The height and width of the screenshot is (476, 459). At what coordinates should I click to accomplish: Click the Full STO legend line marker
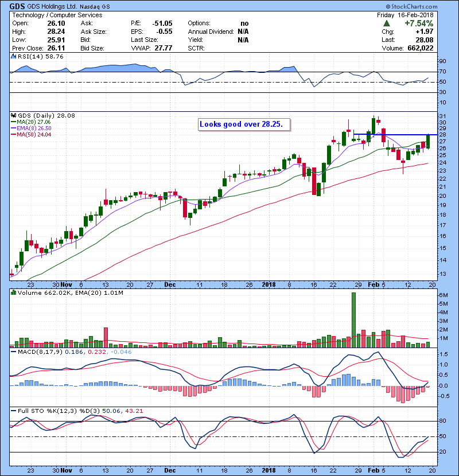coord(13,411)
